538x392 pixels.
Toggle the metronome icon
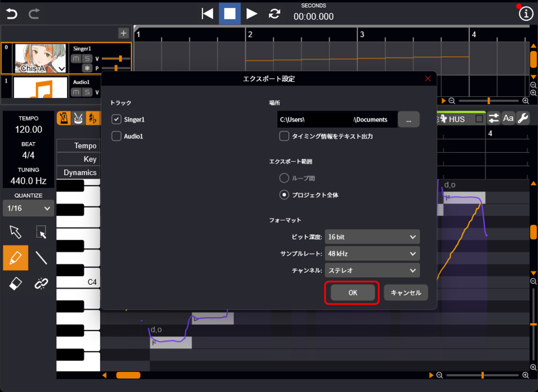point(63,118)
